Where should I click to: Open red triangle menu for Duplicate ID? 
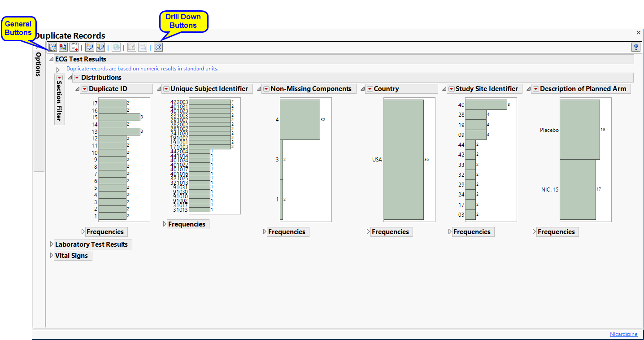point(84,89)
